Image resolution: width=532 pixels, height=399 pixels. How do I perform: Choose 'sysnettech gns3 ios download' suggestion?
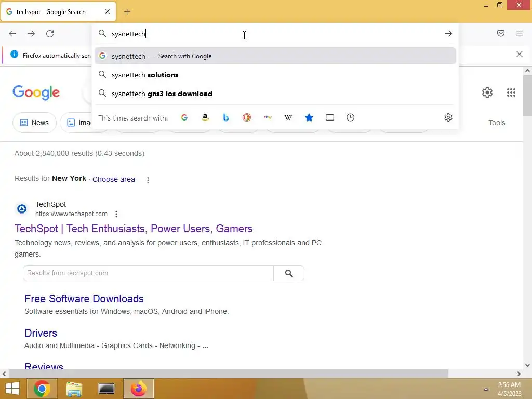275,94
